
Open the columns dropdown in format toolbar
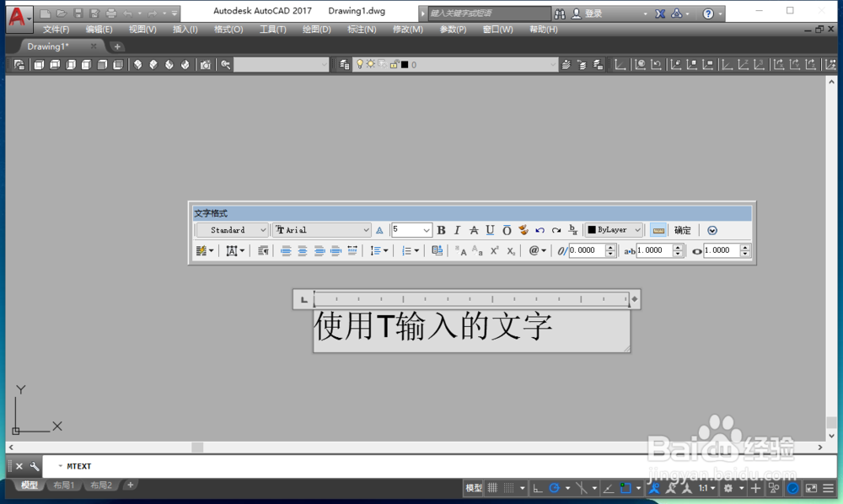pyautogui.click(x=204, y=250)
